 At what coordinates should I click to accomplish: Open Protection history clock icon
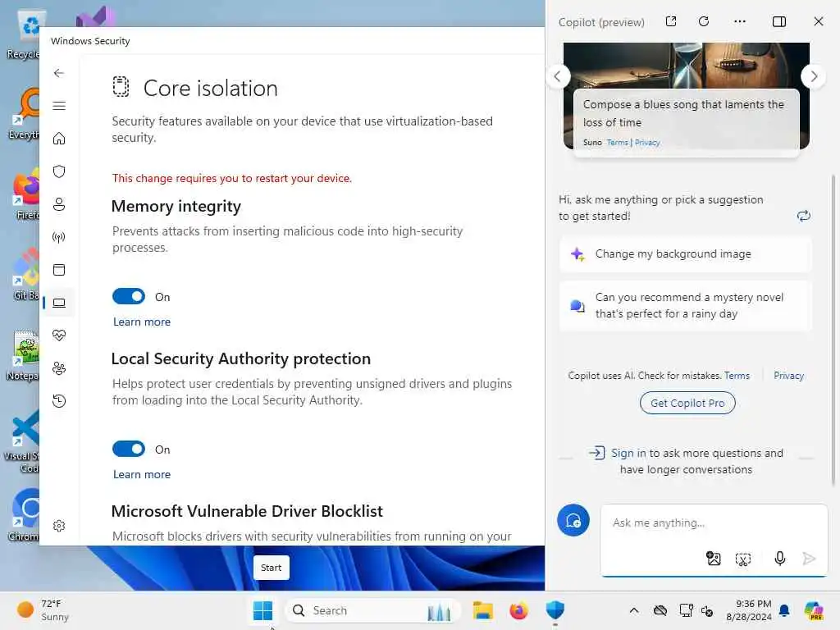click(59, 400)
